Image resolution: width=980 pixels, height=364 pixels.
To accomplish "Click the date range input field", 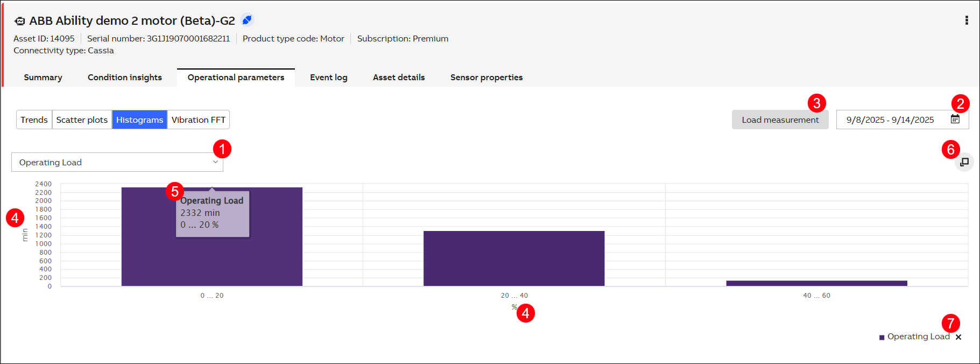I will pyautogui.click(x=890, y=120).
